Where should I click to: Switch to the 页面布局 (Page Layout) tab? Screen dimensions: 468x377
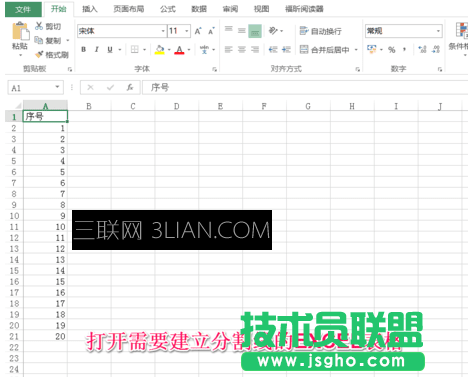tap(129, 9)
